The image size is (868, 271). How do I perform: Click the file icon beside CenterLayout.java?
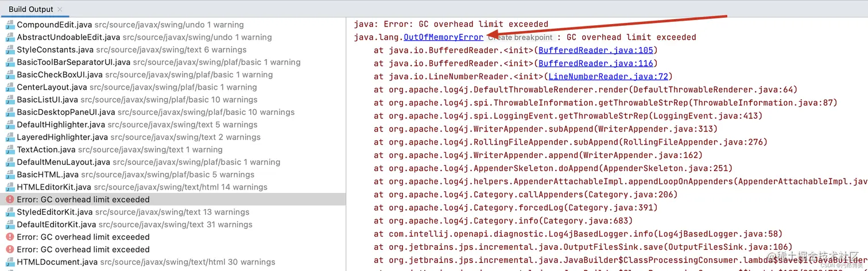(x=10, y=87)
